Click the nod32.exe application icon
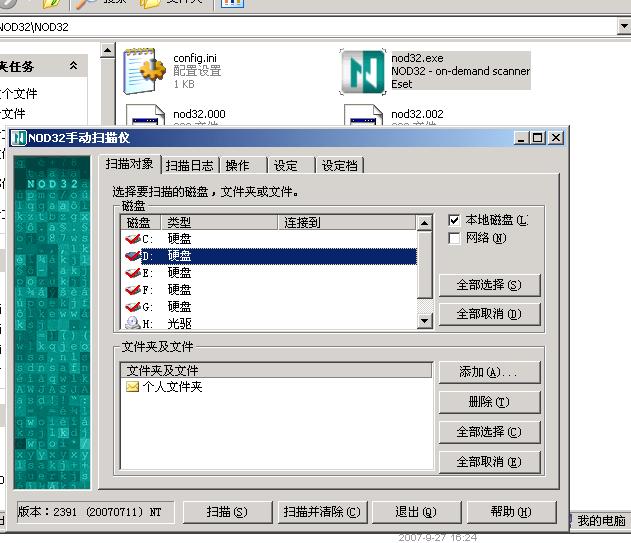 pyautogui.click(x=363, y=72)
